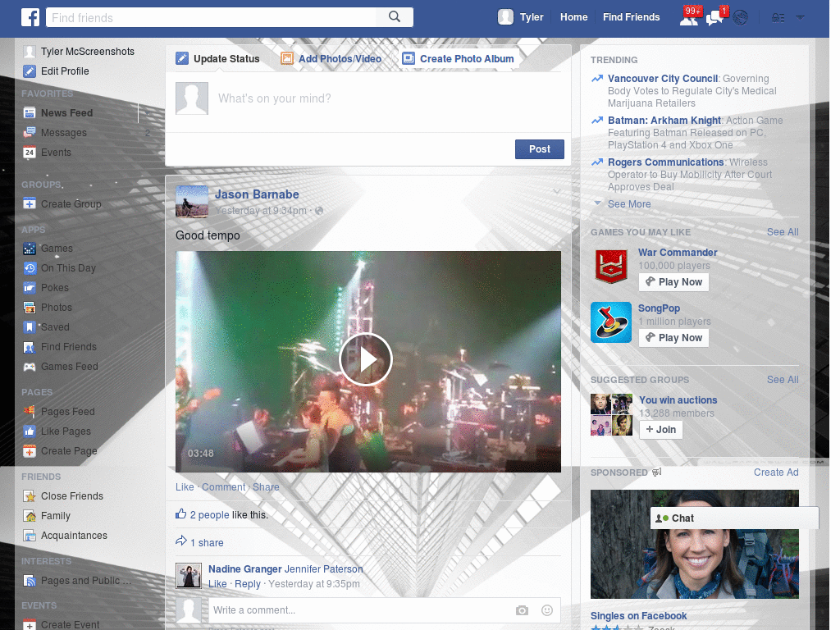Select the Update Status tab

pos(218,59)
